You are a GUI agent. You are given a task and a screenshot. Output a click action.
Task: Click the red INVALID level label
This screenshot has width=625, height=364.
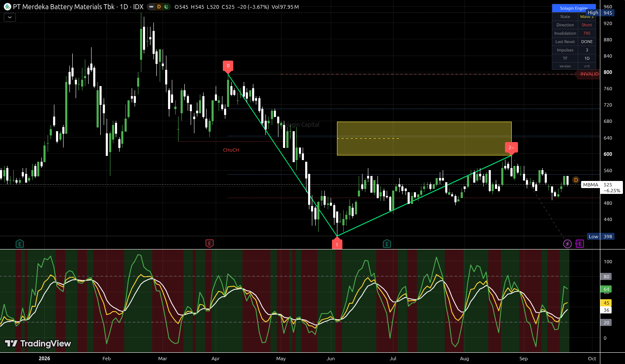coord(588,74)
